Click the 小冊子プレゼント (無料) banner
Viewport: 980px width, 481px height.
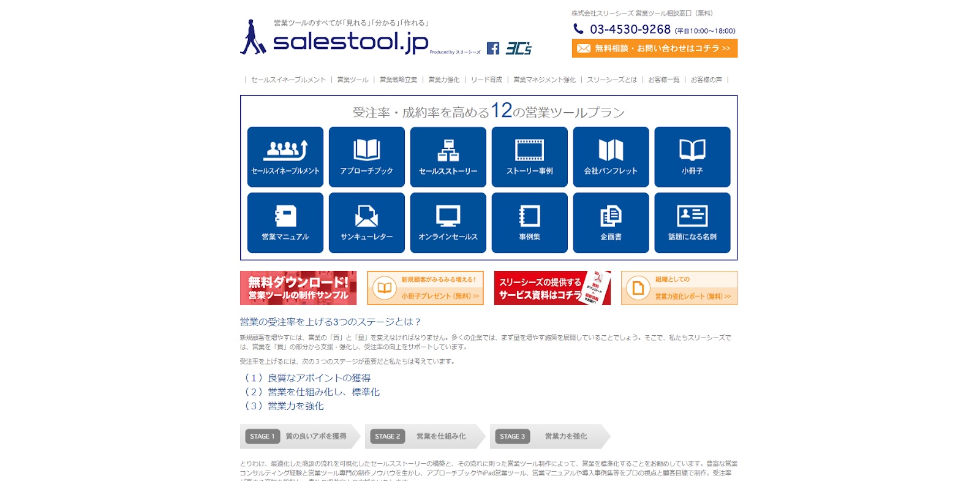[x=425, y=288]
